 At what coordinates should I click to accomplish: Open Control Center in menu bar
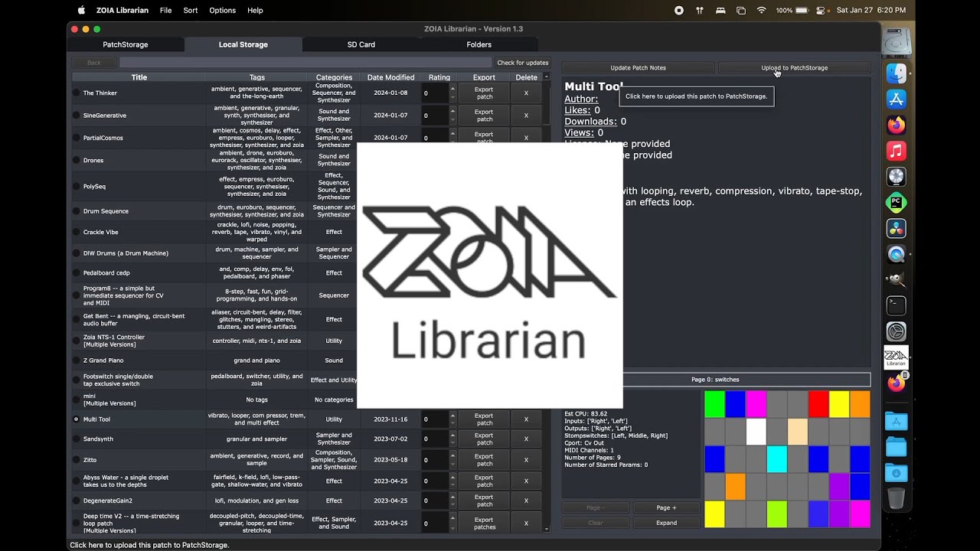pyautogui.click(x=821, y=10)
